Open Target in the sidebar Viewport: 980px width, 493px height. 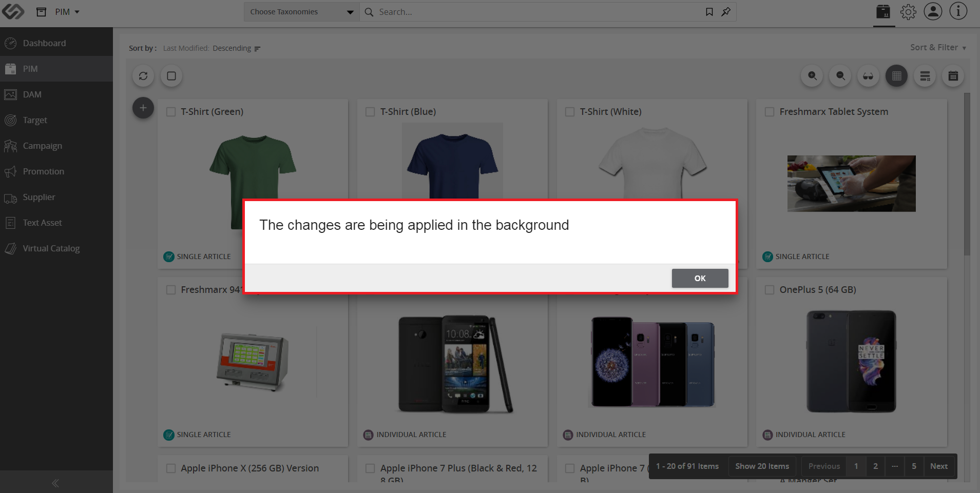click(56, 120)
